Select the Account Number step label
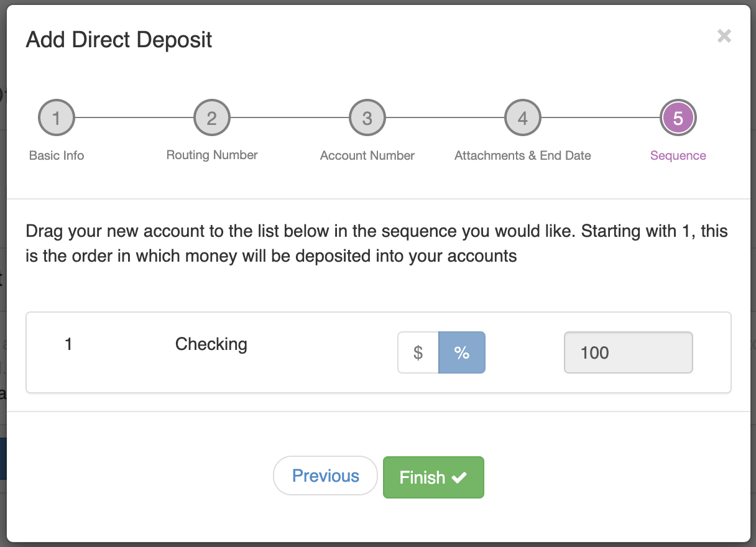This screenshot has width=756, height=547. click(x=367, y=155)
